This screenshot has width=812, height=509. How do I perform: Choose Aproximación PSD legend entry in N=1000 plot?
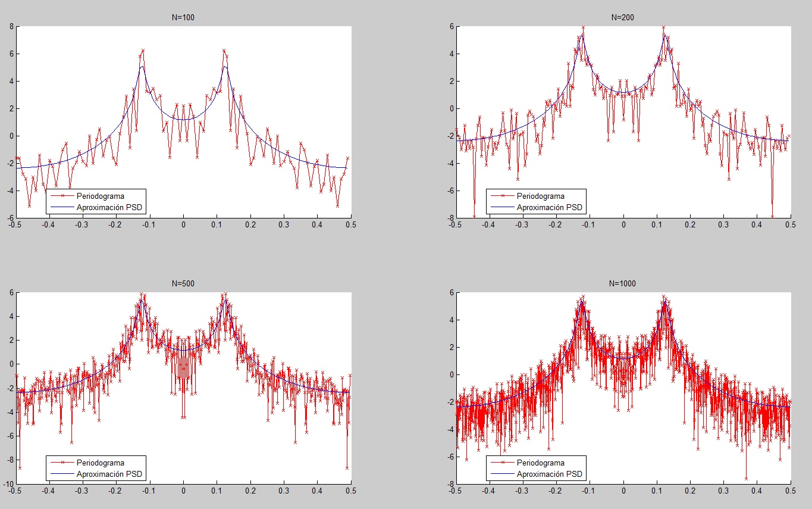tap(550, 474)
